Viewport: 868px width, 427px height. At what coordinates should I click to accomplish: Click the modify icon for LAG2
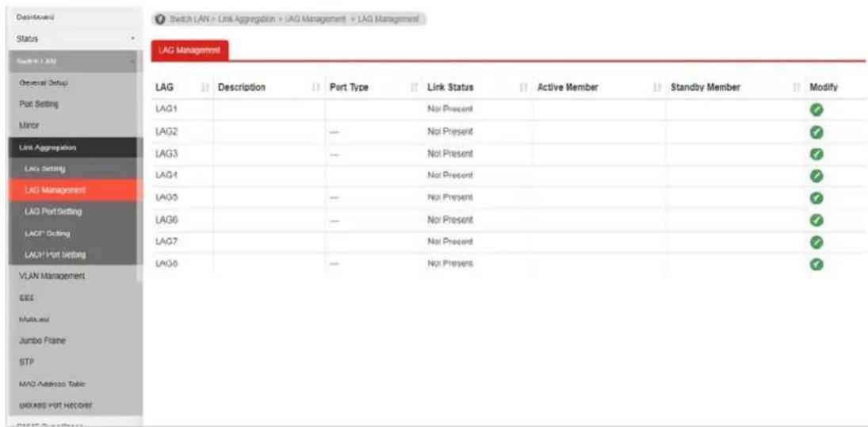coord(816,132)
